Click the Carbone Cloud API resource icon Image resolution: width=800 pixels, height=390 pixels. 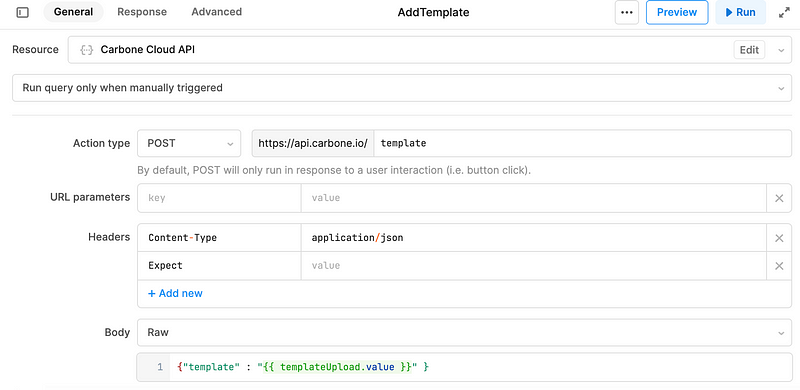pos(87,50)
